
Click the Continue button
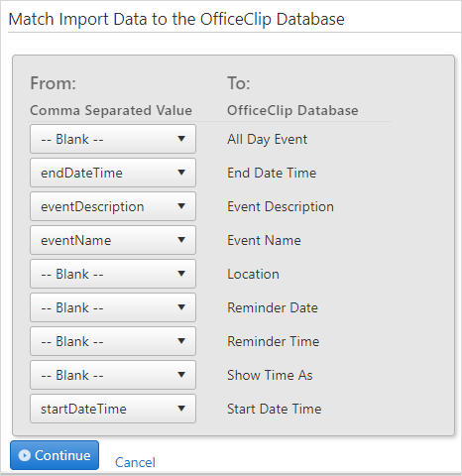55,455
